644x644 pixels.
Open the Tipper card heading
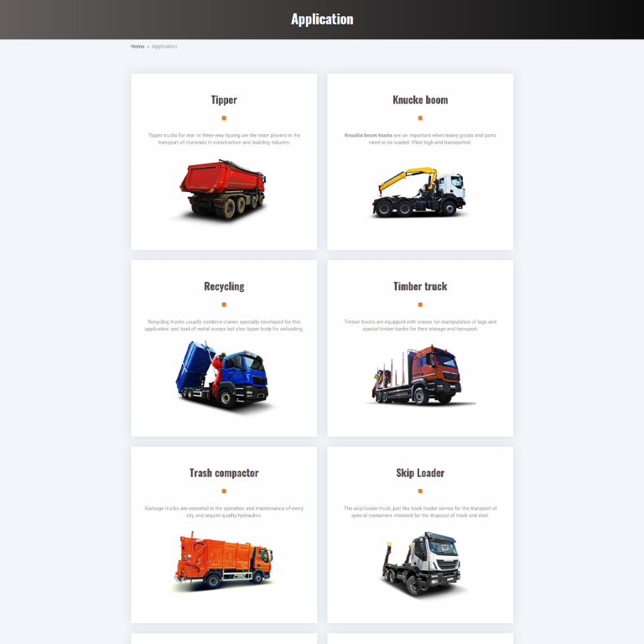(x=224, y=100)
